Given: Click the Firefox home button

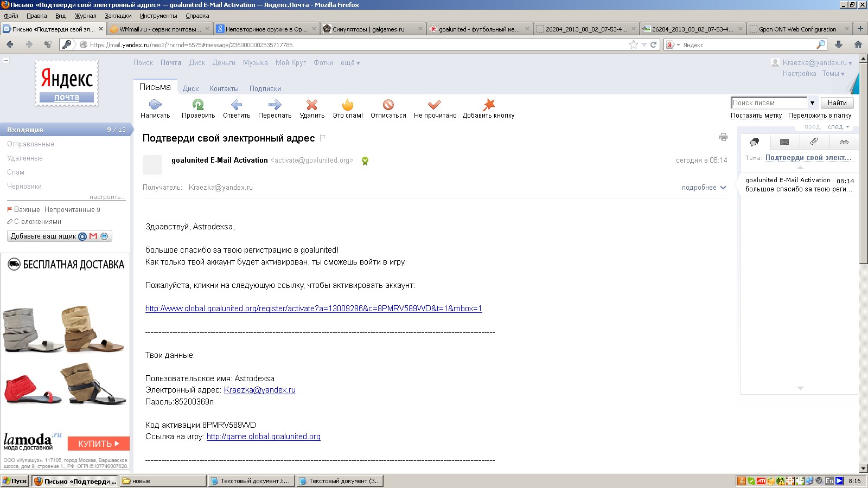Looking at the screenshot, I should [858, 44].
